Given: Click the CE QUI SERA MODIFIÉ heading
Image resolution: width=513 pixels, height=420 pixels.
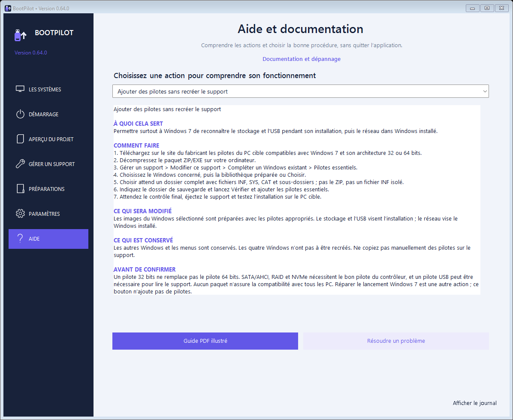Looking at the screenshot, I should [x=143, y=212].
